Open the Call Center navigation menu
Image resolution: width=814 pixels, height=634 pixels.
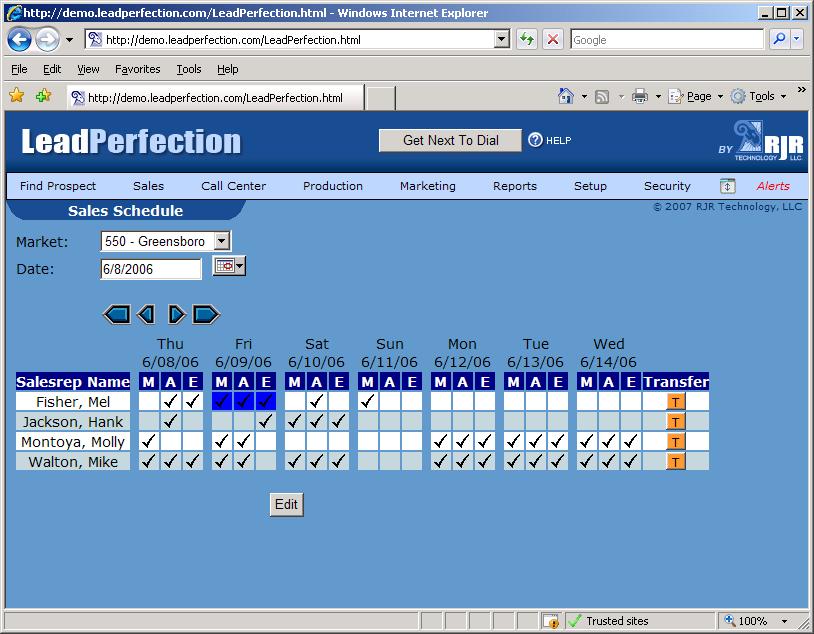coord(234,186)
